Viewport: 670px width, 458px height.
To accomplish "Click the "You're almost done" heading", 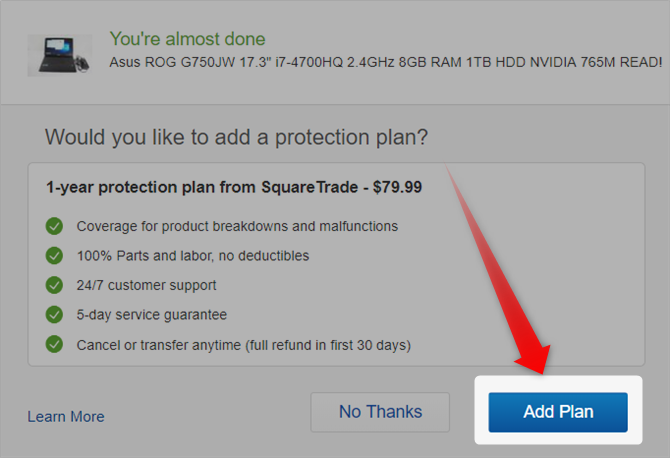I will [188, 40].
